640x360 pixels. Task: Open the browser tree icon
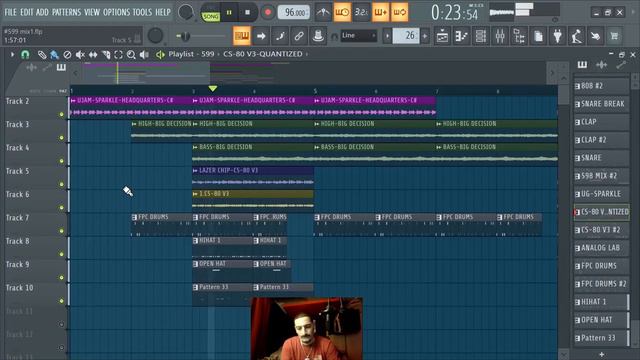(519, 36)
